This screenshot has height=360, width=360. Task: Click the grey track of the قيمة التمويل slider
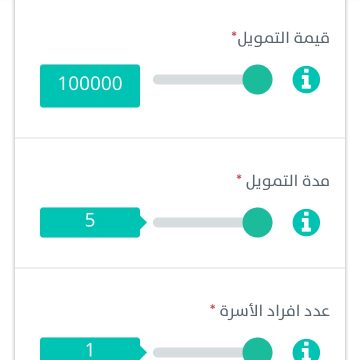click(198, 80)
